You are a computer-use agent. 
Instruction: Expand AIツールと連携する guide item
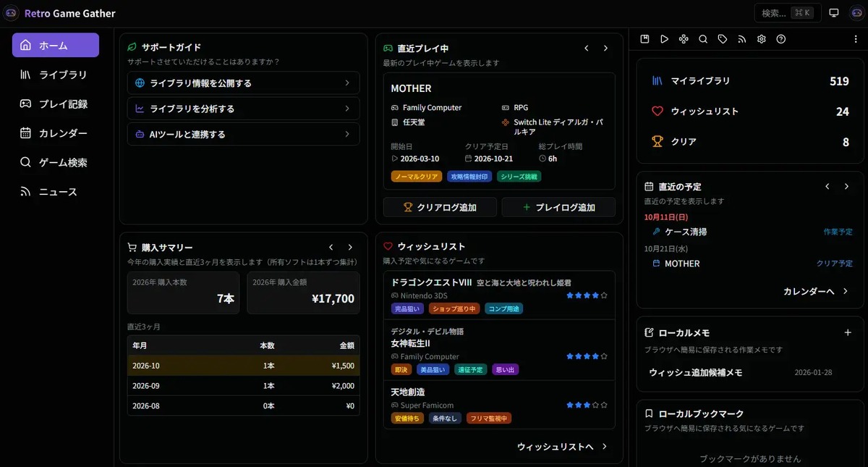point(243,134)
